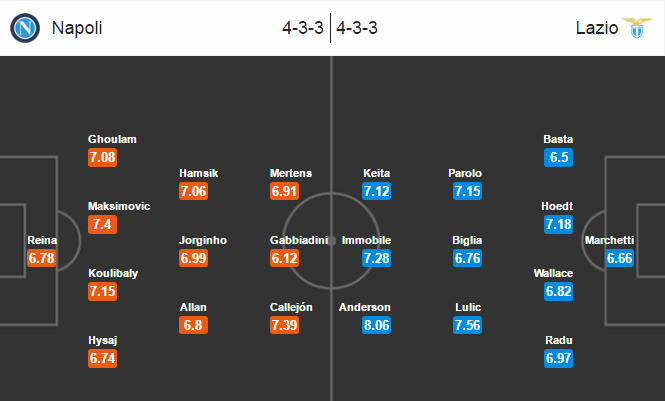Click Koulibaly player name

click(113, 273)
